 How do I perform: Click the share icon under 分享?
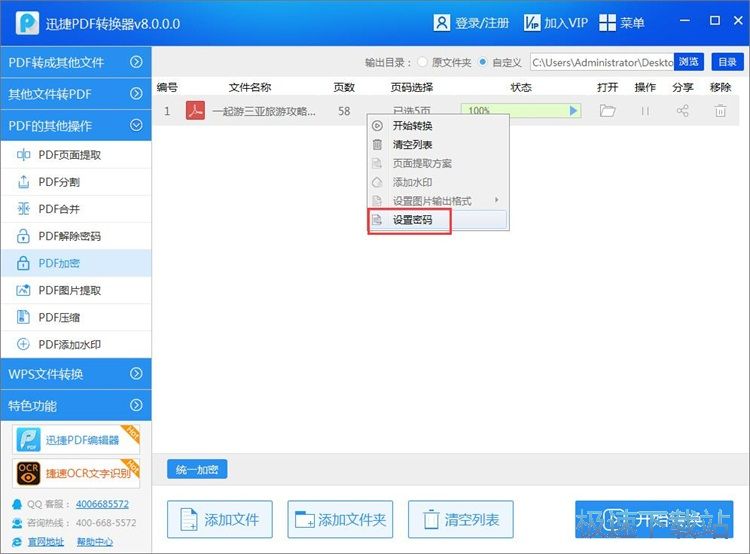(683, 111)
